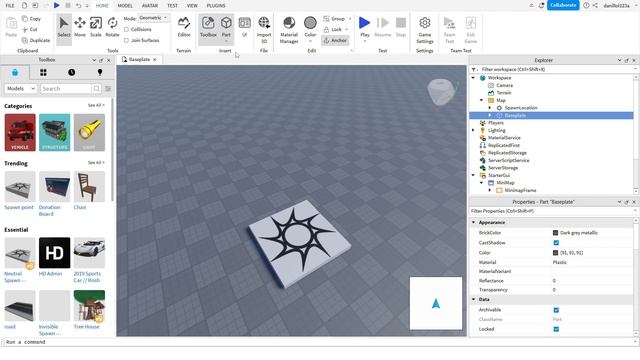Open the Lock dropdown
The image size is (640, 360).
[x=347, y=29]
